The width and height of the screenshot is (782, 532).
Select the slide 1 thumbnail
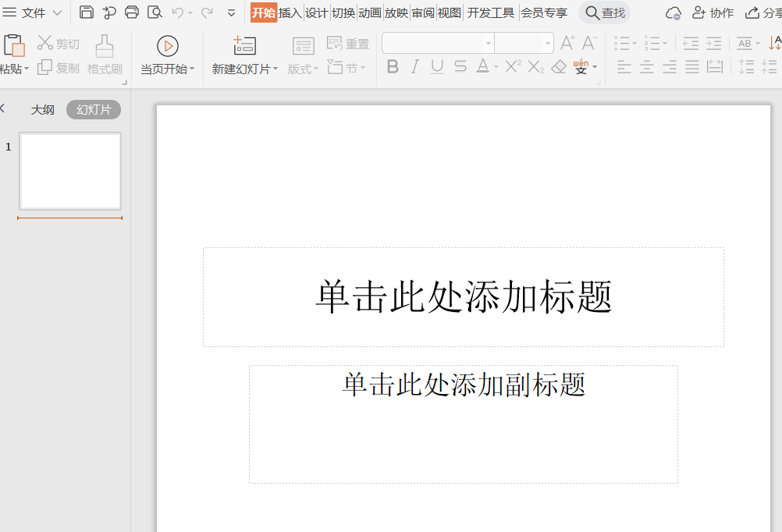tap(70, 172)
